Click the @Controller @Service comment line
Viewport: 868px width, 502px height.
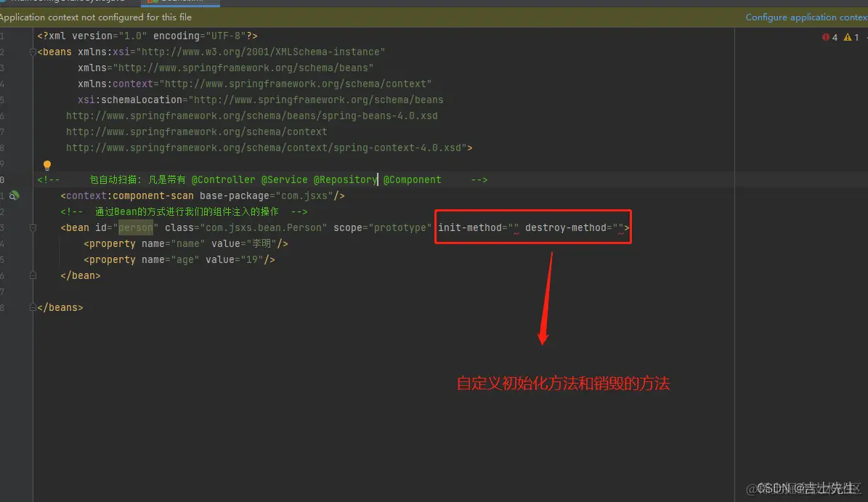[262, 180]
